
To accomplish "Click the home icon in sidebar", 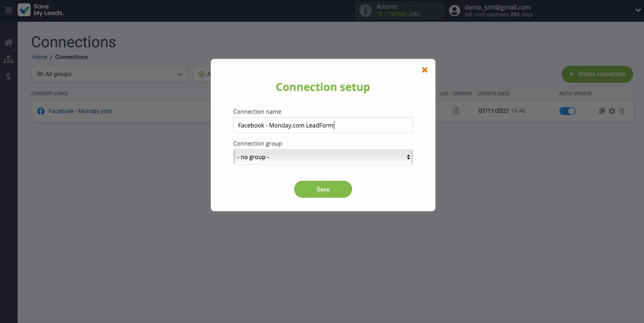I will pyautogui.click(x=8, y=42).
